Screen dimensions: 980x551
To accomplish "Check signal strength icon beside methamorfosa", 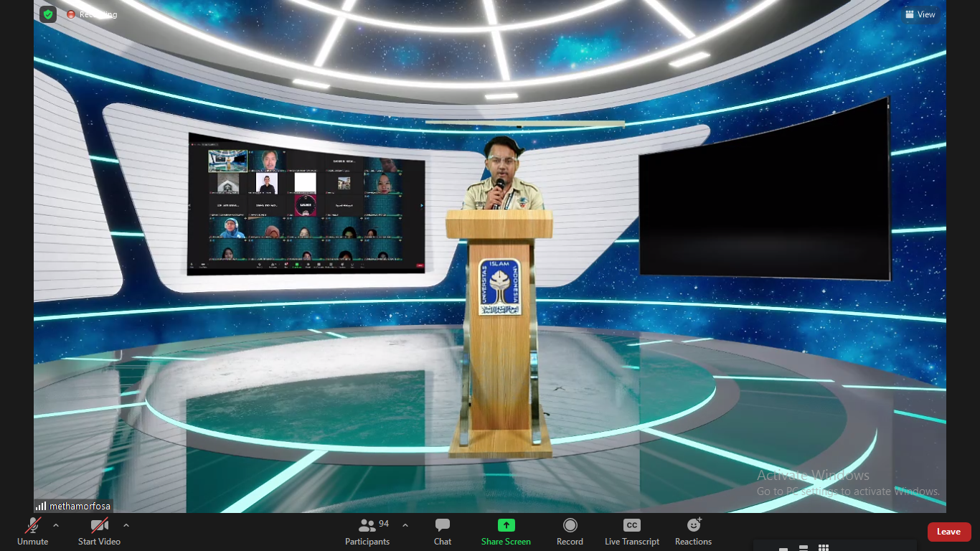I will (41, 506).
